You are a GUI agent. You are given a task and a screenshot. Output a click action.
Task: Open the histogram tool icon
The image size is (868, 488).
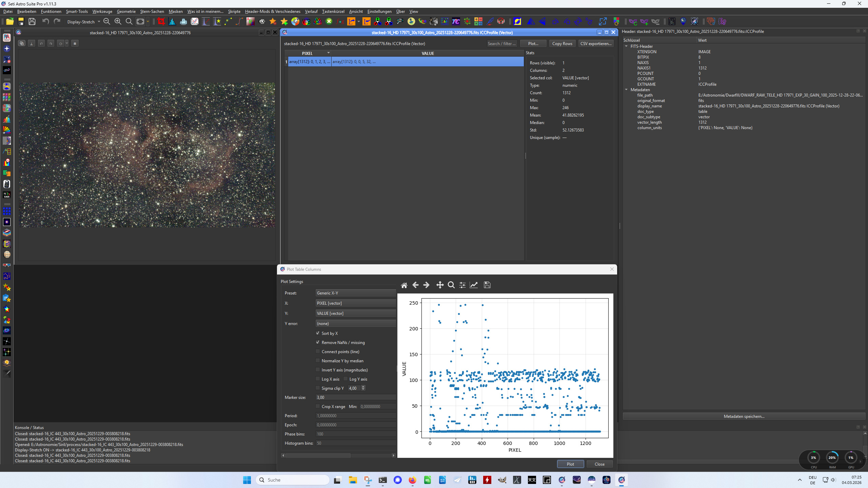[172, 22]
